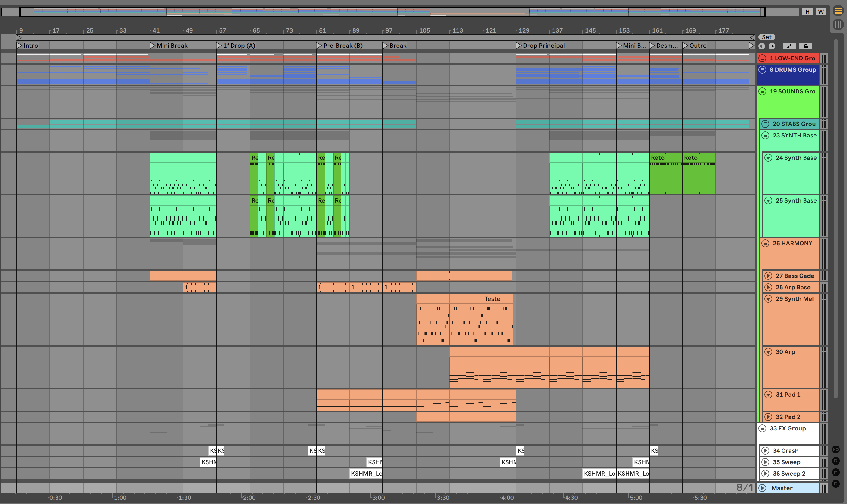Jump to next locator arrow

(772, 46)
